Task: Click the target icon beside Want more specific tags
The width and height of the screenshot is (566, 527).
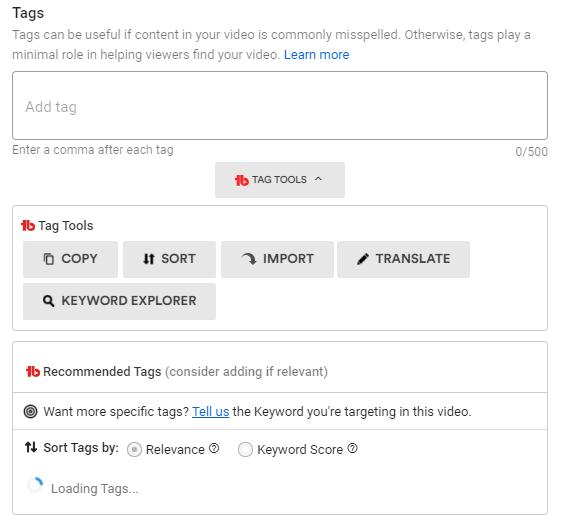Action: pos(30,411)
